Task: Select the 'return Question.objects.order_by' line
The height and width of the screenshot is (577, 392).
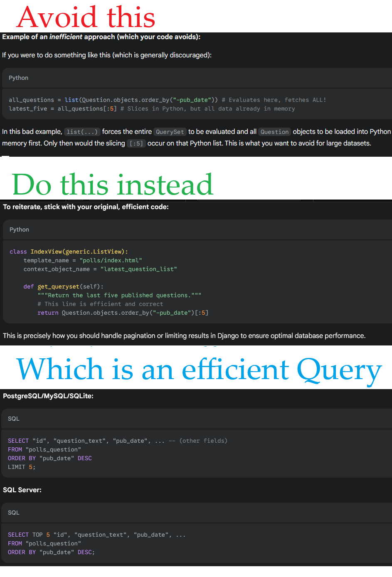Action: coord(123,313)
